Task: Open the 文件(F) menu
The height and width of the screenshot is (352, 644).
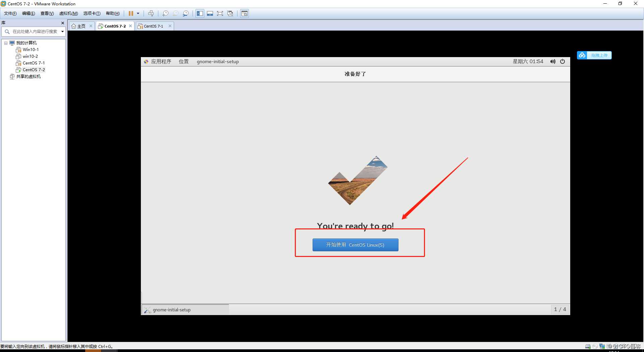Action: tap(10, 13)
